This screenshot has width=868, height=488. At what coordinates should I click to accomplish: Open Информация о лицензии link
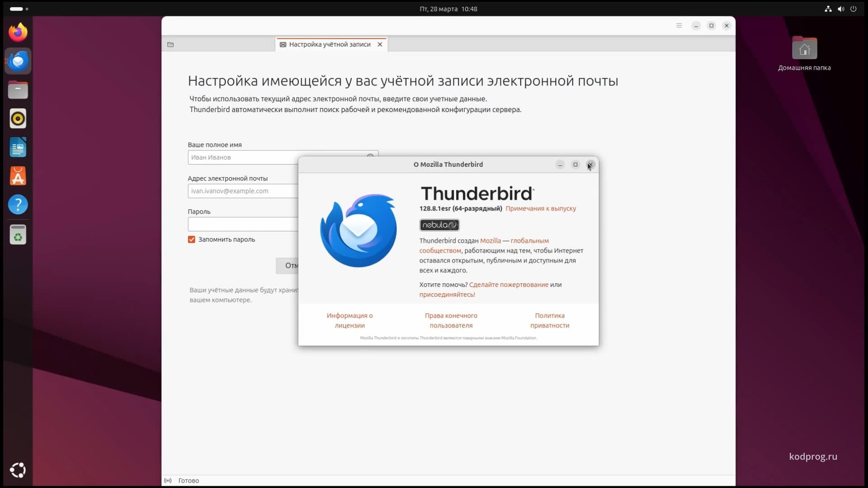tap(350, 320)
